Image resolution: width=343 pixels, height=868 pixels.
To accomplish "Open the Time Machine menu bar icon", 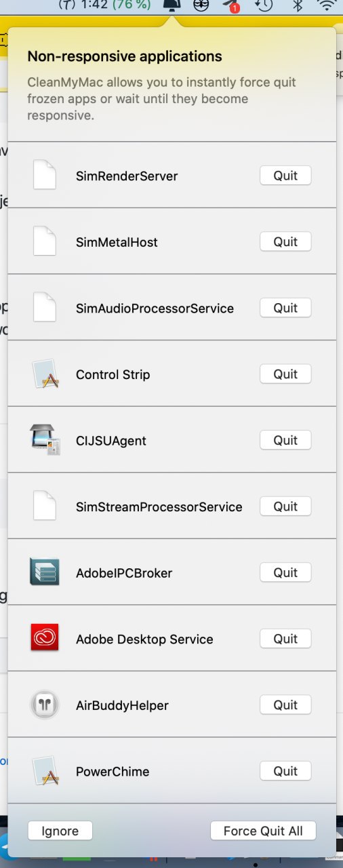I will click(264, 6).
